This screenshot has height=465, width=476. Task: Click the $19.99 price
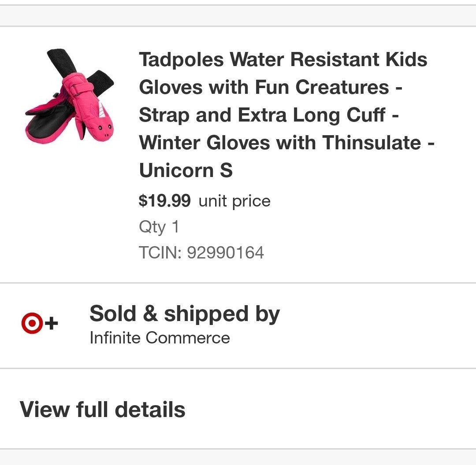click(164, 201)
